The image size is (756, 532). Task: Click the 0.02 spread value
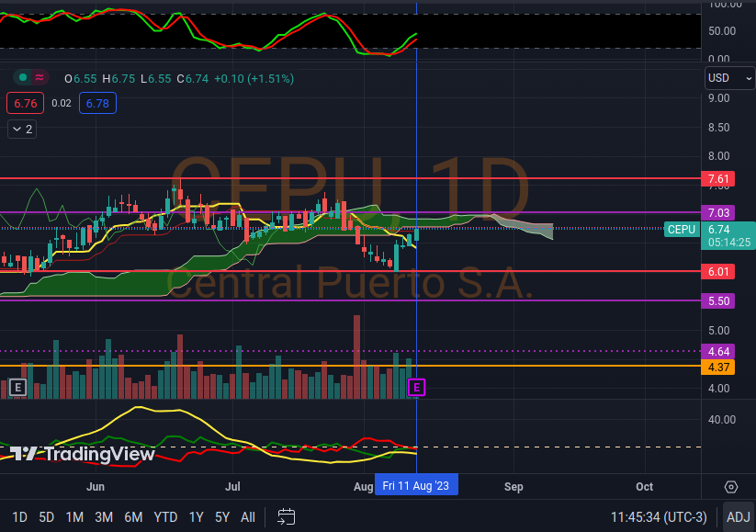tap(62, 103)
